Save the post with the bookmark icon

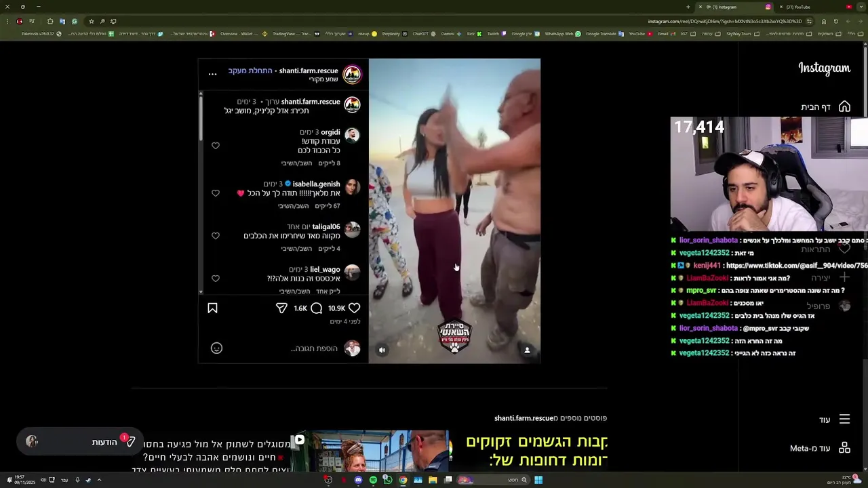click(x=212, y=308)
